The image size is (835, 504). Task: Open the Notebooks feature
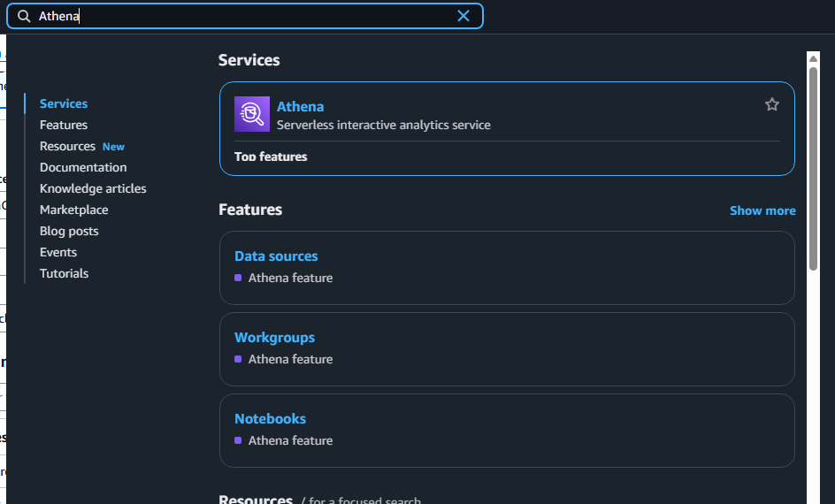270,419
